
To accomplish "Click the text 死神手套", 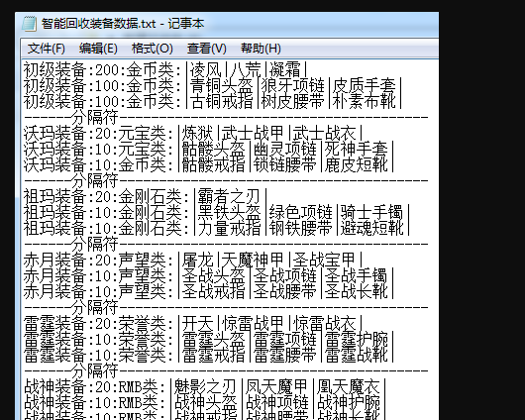I will (x=357, y=149).
